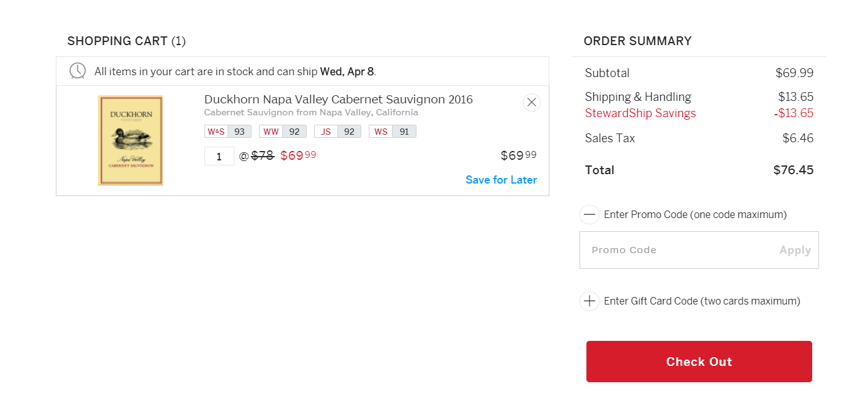Image resolution: width=868 pixels, height=396 pixels.
Task: Click the clock shipping info icon
Action: tap(78, 71)
